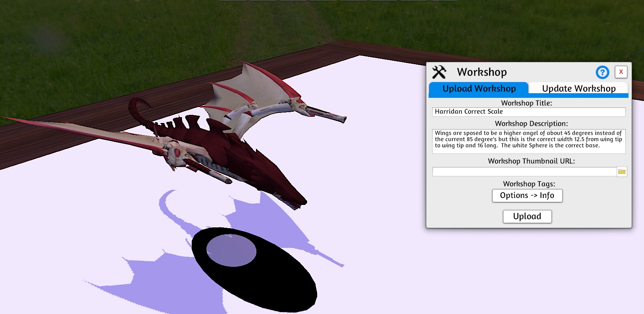Switch to the Update Workshop tab
The height and width of the screenshot is (314, 644).
(579, 89)
